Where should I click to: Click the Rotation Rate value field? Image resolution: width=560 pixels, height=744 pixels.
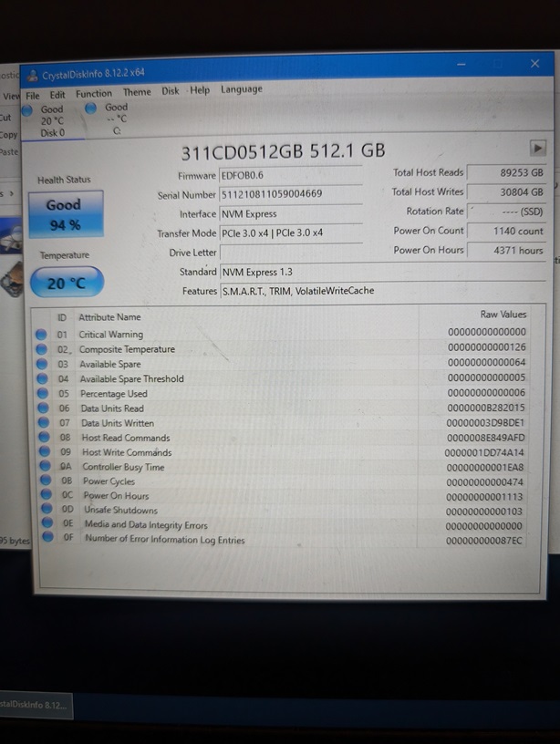[x=506, y=212]
